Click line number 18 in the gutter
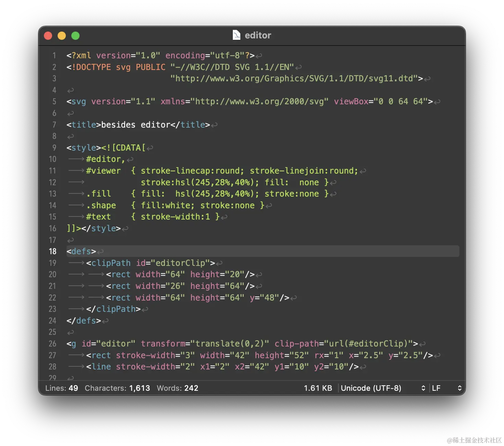Image resolution: width=504 pixels, height=446 pixels. click(52, 251)
